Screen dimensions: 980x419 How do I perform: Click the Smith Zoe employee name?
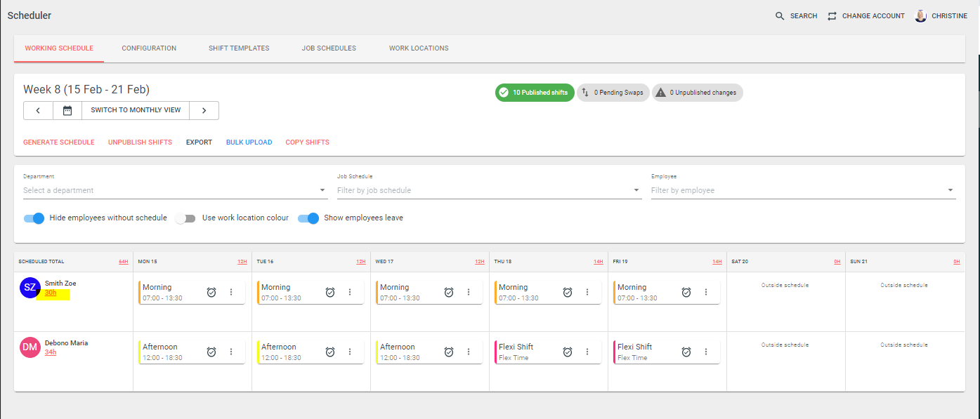point(60,284)
